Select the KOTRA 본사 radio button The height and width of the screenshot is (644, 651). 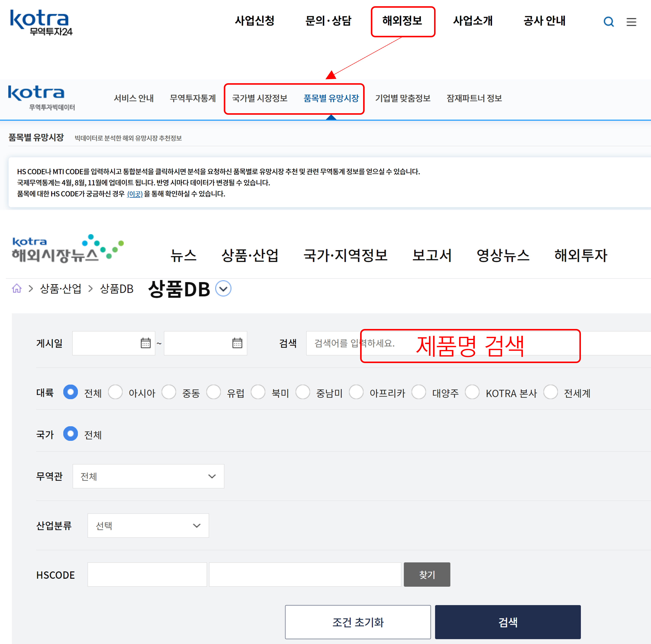pyautogui.click(x=472, y=392)
